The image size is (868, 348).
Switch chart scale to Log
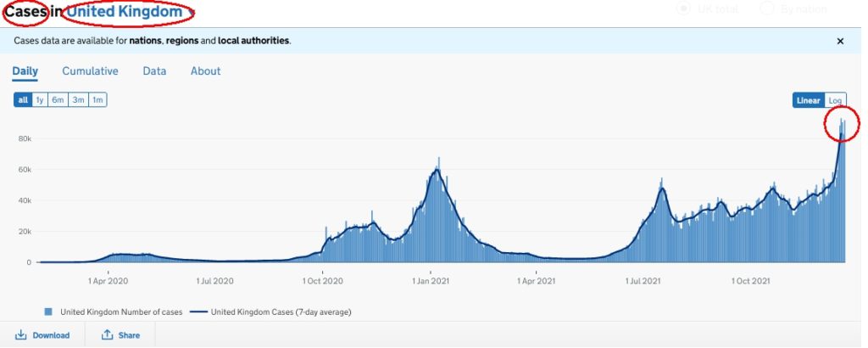835,100
